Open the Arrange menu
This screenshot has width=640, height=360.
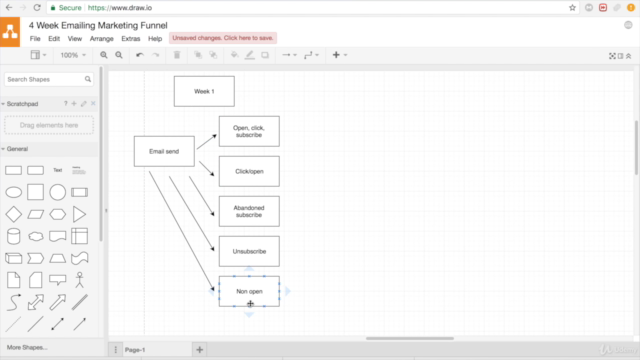[x=102, y=39]
